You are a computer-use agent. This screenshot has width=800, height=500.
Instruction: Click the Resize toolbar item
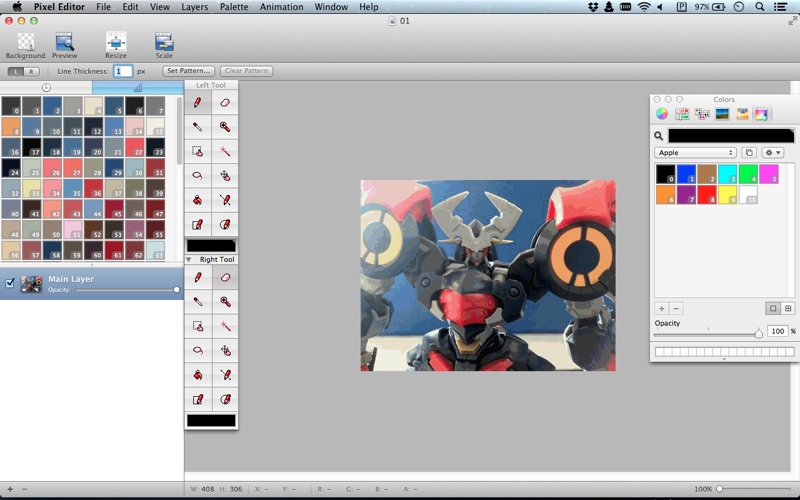pyautogui.click(x=116, y=45)
